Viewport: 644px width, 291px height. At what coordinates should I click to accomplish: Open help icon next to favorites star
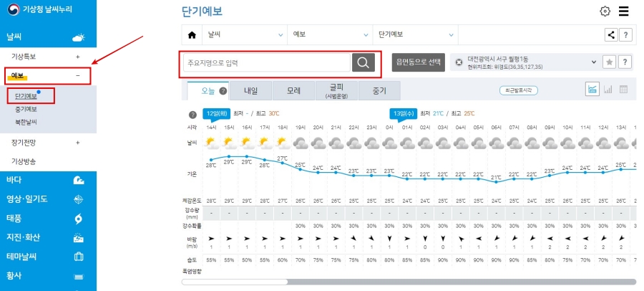tap(625, 62)
